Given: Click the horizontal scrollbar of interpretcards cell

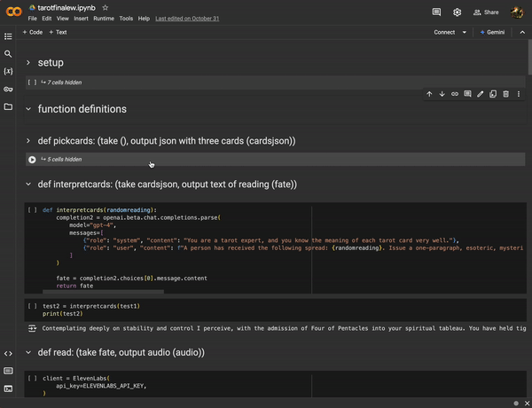Looking at the screenshot, I should [x=103, y=292].
